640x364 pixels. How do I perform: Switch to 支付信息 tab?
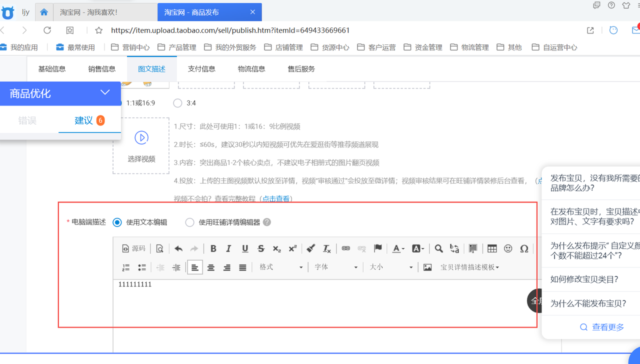[x=201, y=69]
